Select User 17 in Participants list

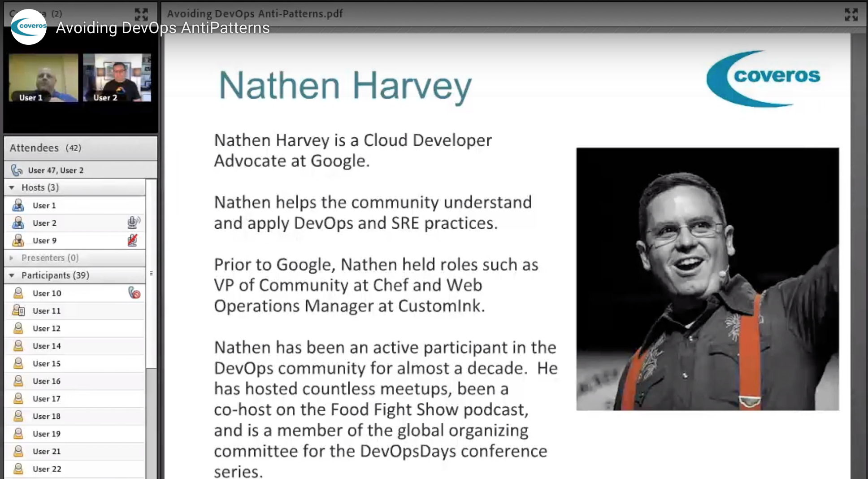[47, 398]
